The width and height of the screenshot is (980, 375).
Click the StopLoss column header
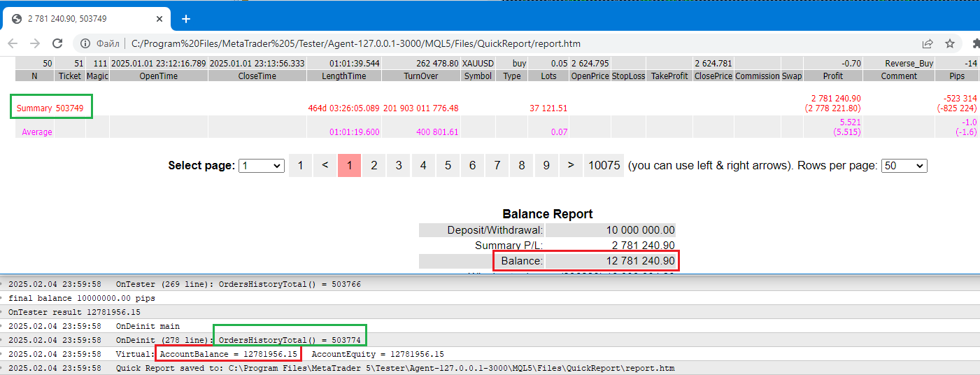point(628,76)
